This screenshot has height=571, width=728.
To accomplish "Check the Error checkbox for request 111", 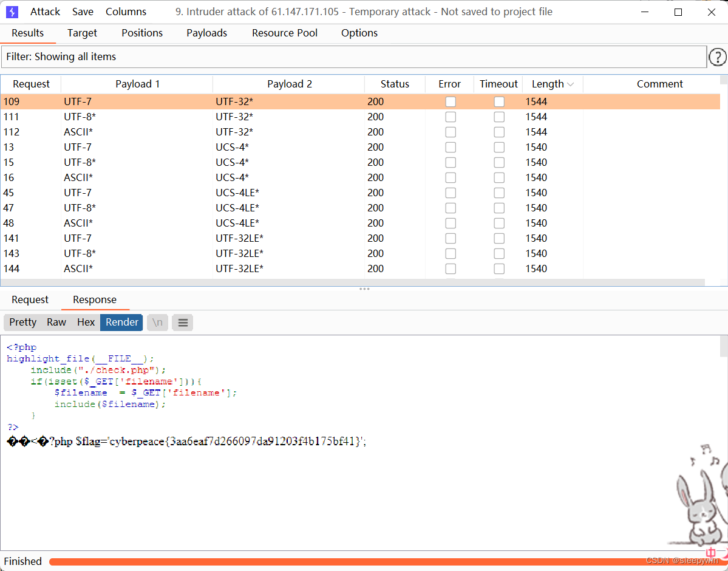I will (x=451, y=117).
